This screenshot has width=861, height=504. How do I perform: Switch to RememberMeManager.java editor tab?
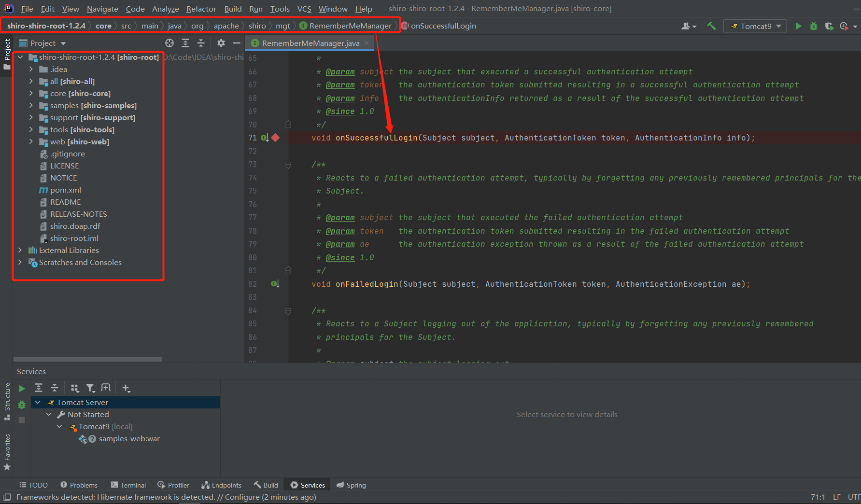click(311, 43)
